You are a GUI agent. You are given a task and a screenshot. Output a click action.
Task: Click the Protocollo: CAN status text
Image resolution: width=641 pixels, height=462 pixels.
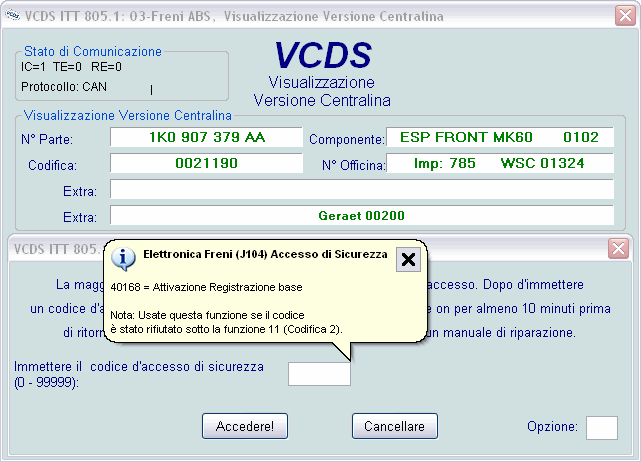click(64, 87)
